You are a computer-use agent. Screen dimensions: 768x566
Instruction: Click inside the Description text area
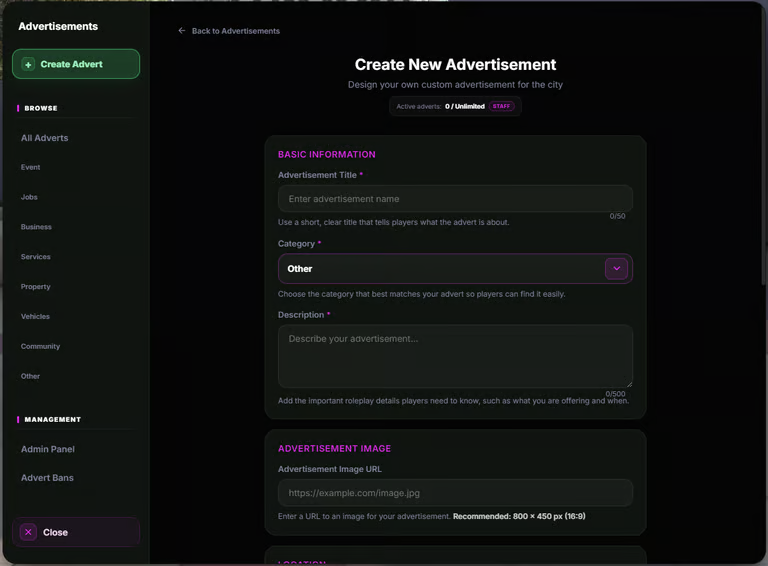[455, 356]
